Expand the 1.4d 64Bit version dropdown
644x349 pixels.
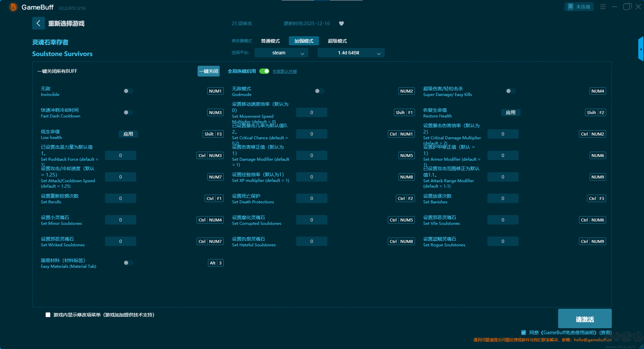pyautogui.click(x=351, y=53)
